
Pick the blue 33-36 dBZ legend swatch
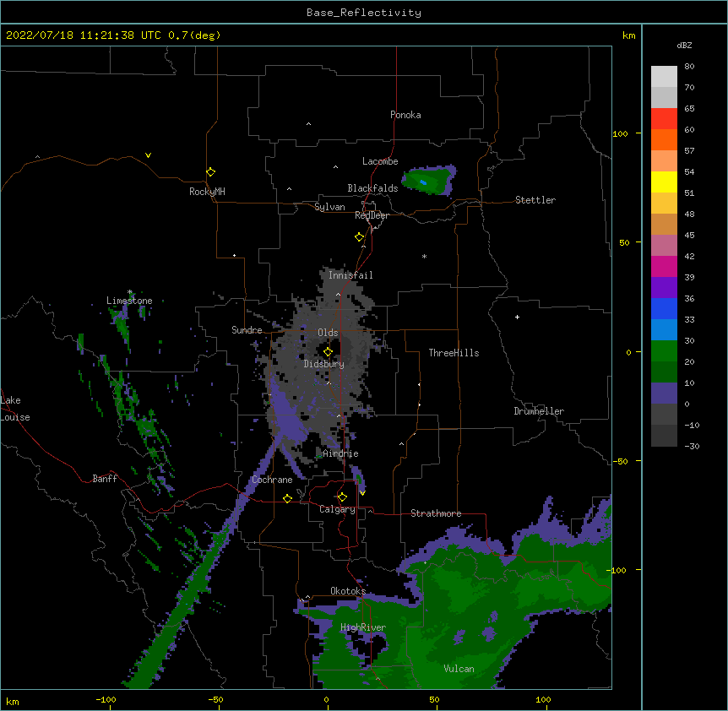tap(664, 308)
